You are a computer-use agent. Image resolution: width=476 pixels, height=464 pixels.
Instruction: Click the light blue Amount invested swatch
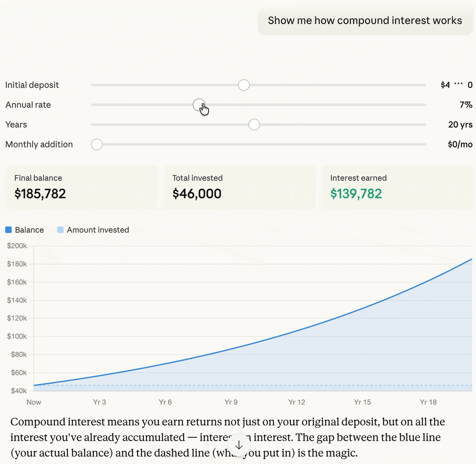click(x=60, y=230)
